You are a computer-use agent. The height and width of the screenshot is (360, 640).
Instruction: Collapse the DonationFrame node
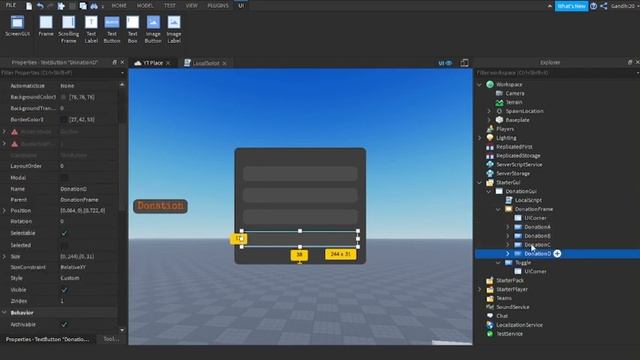coord(498,209)
